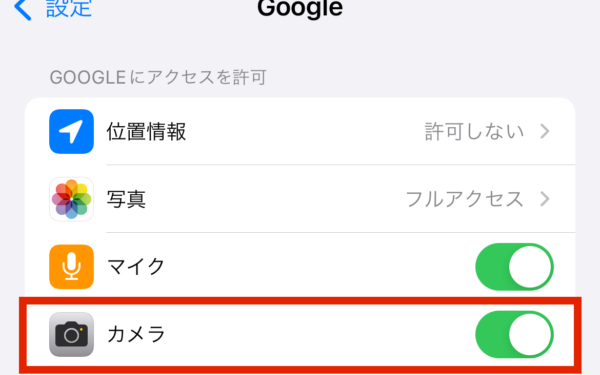The image size is (600, 375).
Task: Open the 写真 settings row
Action: pyautogui.click(x=300, y=199)
